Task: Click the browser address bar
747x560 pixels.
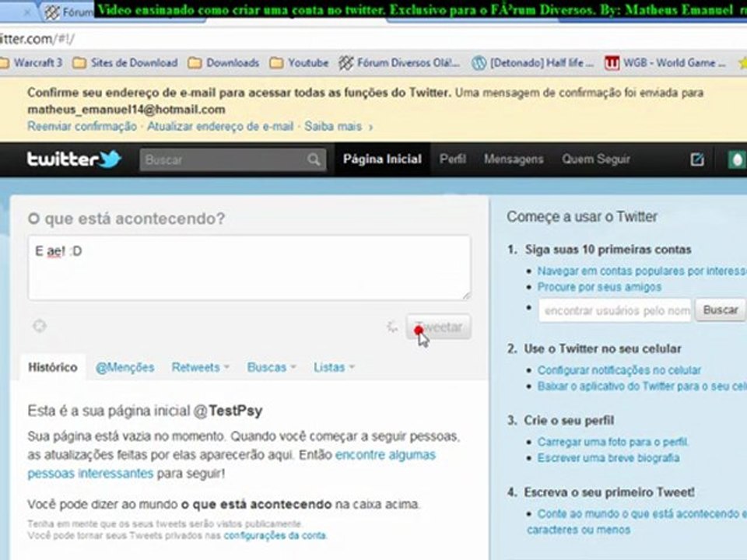Action: click(372, 39)
